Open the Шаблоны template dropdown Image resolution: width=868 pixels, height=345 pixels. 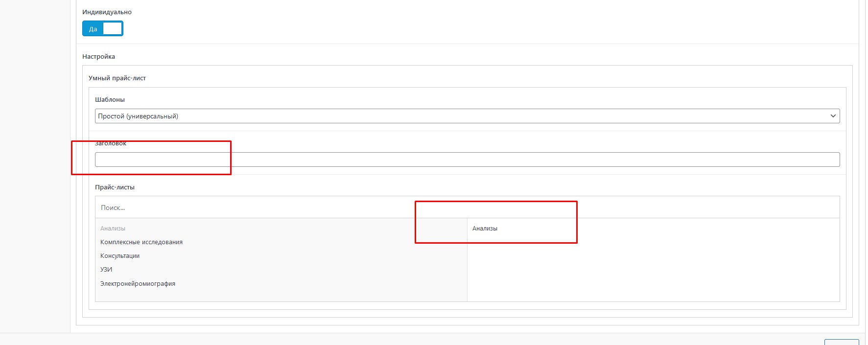click(467, 116)
